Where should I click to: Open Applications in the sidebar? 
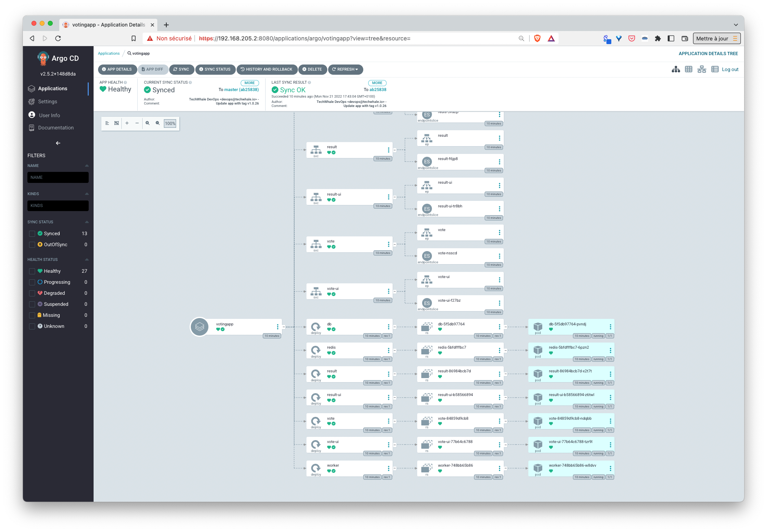53,89
